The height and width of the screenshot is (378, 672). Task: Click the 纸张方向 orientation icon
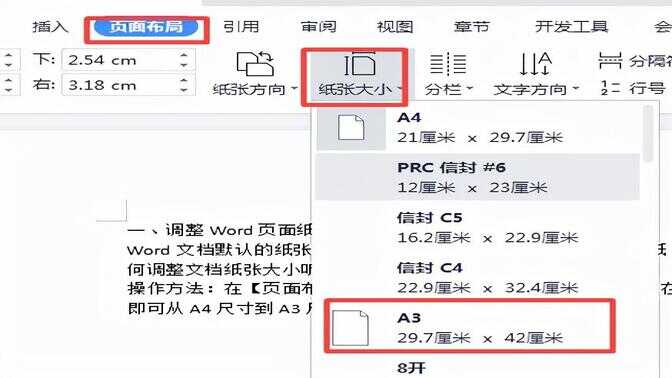coord(255,64)
